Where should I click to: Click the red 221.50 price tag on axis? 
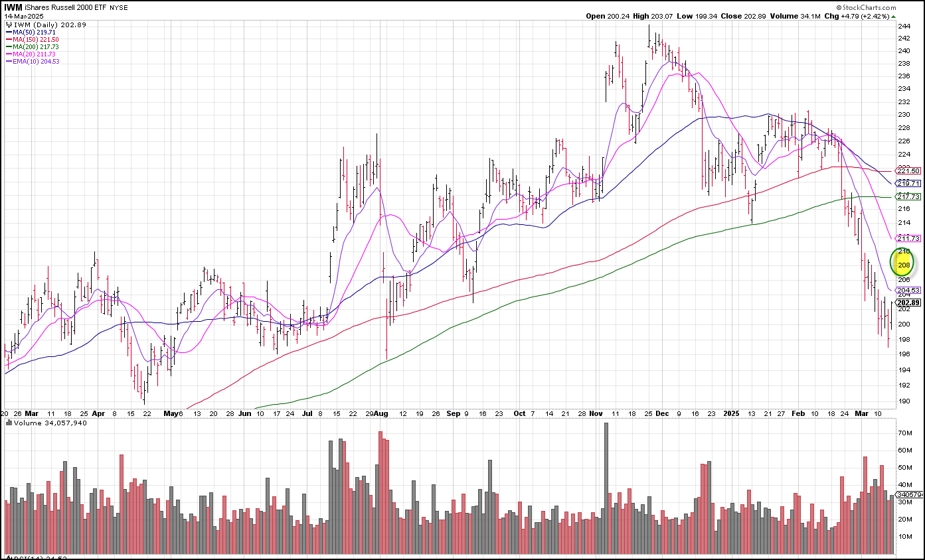pyautogui.click(x=907, y=171)
